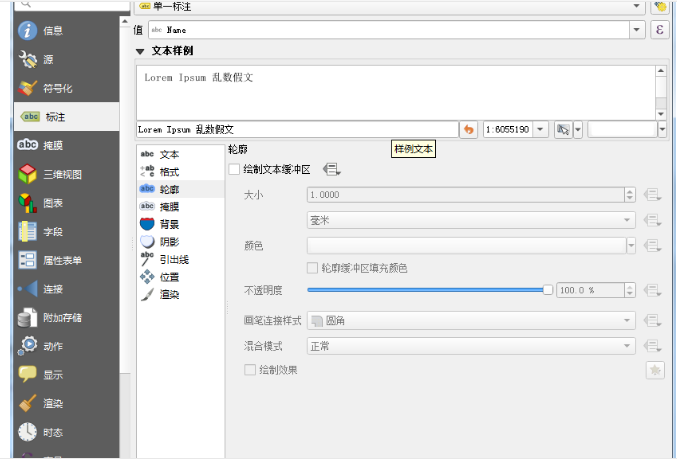Open the 掩膜 sidebar tab
677x461 pixels.
[x=66, y=145]
